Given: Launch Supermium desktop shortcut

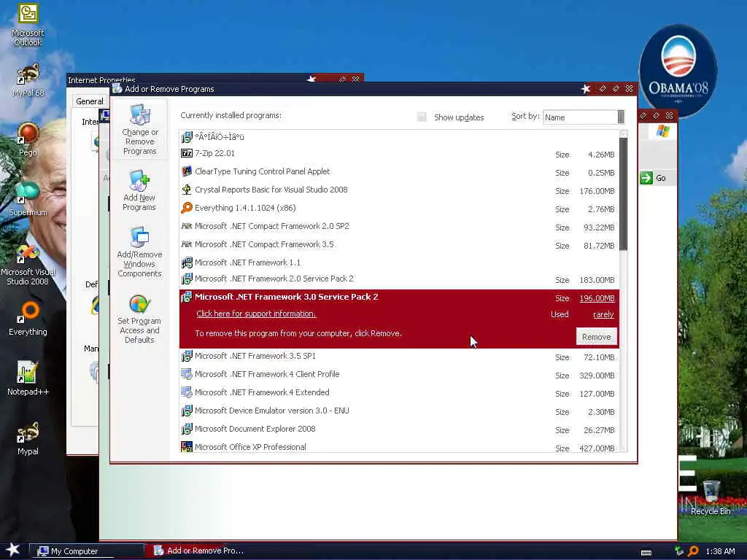Looking at the screenshot, I should (x=28, y=199).
